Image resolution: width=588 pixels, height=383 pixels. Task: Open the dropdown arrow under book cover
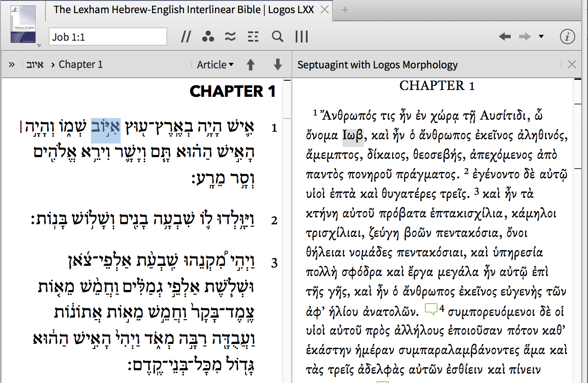[x=39, y=45]
